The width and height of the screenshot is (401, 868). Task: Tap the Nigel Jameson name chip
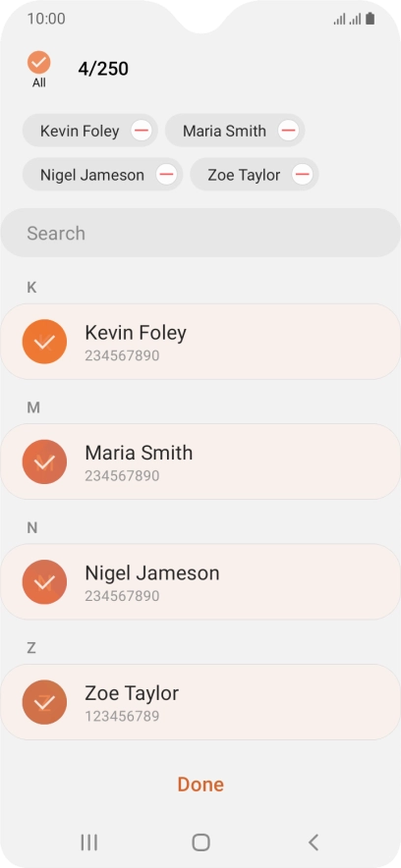click(92, 175)
